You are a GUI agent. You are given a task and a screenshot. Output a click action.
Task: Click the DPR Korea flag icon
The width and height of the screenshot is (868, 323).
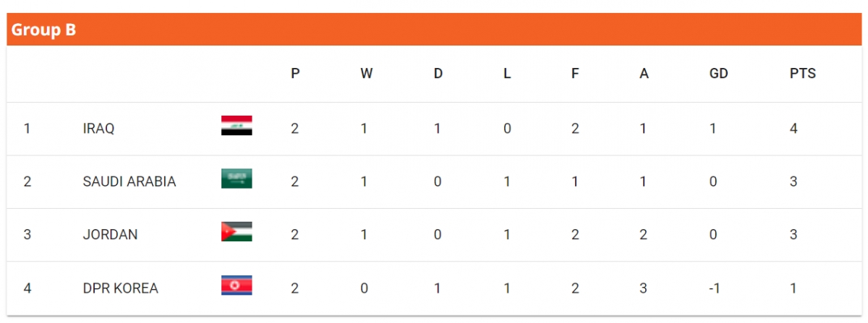[x=237, y=285]
